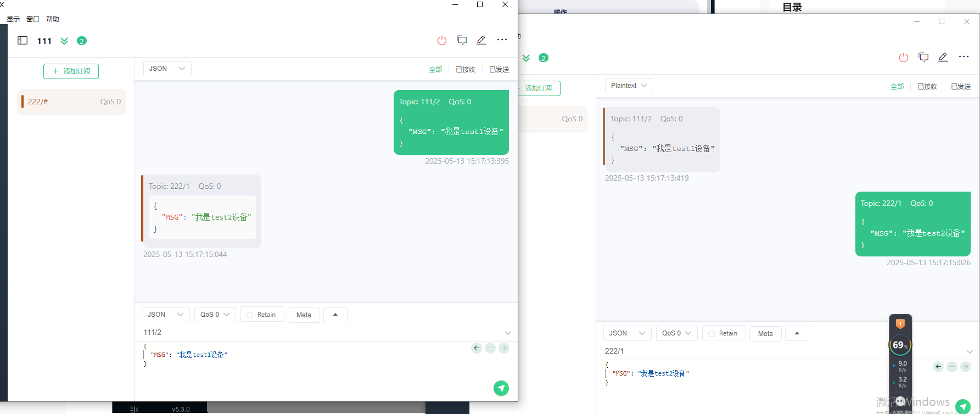The image size is (980, 414).
Task: Open QoS 0 dropdown in right publish bar
Action: [x=677, y=333]
